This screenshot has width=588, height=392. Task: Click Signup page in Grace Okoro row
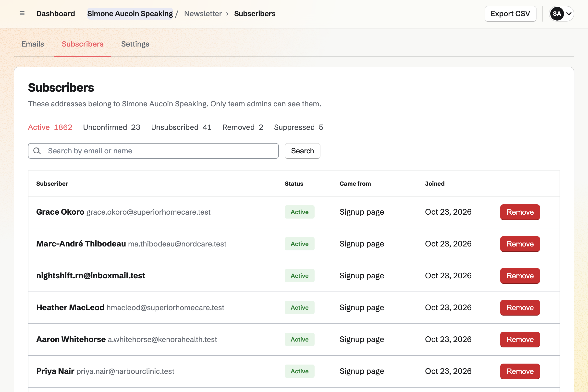(362, 212)
